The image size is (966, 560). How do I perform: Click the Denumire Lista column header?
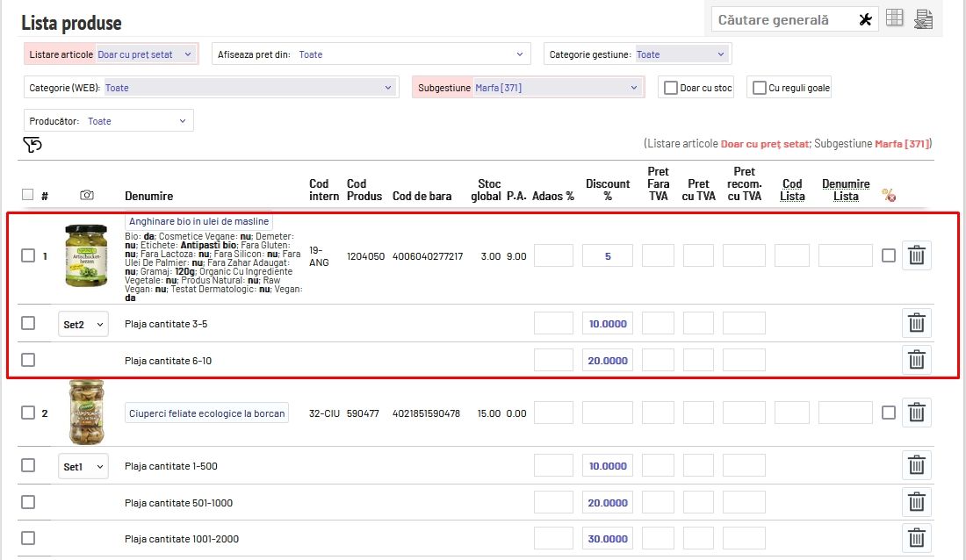[x=846, y=190]
